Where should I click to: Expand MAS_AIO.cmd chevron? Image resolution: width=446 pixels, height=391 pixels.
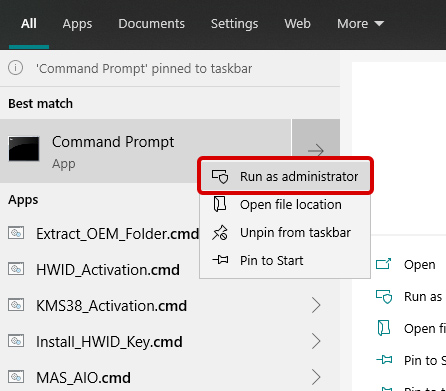tap(316, 377)
